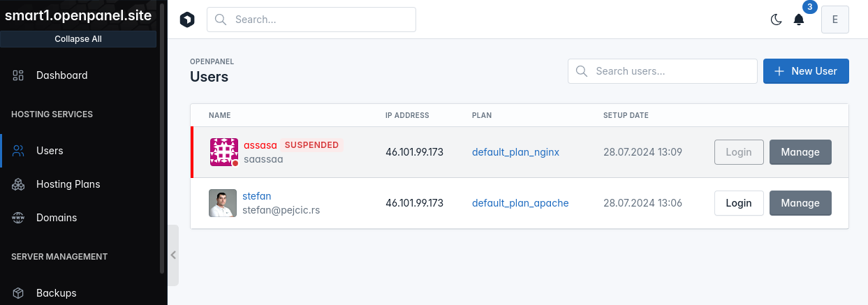Click the assasa user avatar
The height and width of the screenshot is (305, 868).
(224, 152)
